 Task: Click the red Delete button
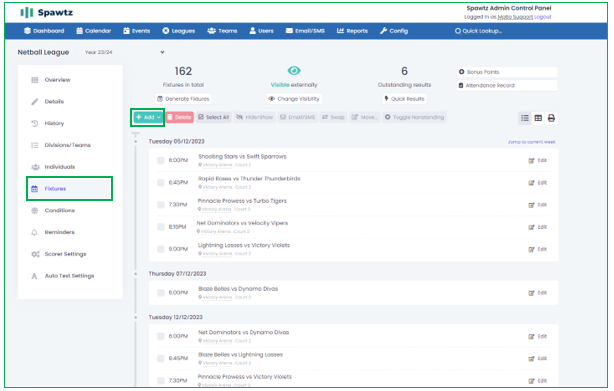click(x=180, y=117)
